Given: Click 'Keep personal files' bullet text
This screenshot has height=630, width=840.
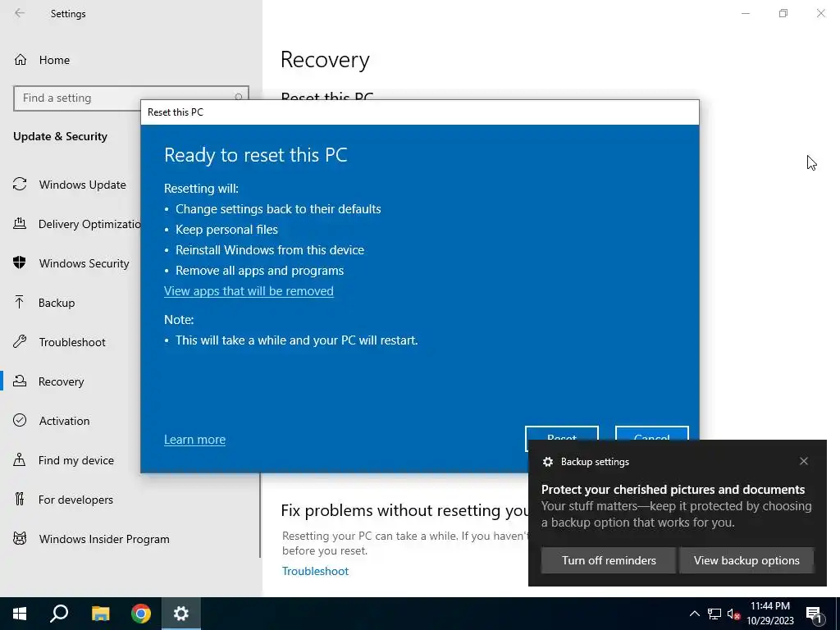Looking at the screenshot, I should point(226,230).
